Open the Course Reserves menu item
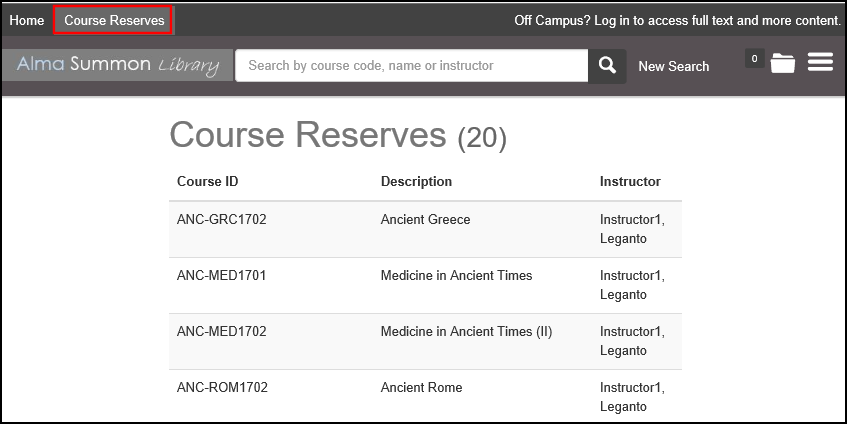The width and height of the screenshot is (847, 424). coord(114,21)
